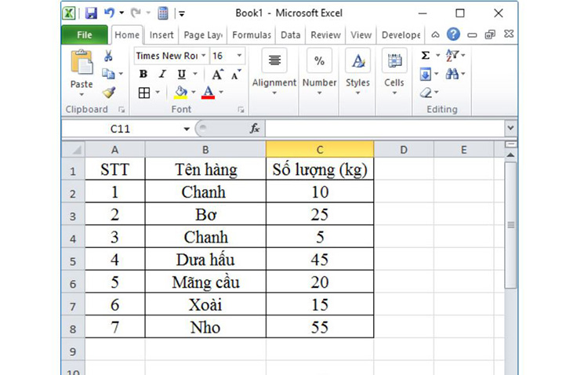This screenshot has height=375, width=588.
Task: Click Decrease Font Size icon
Action: point(236,75)
